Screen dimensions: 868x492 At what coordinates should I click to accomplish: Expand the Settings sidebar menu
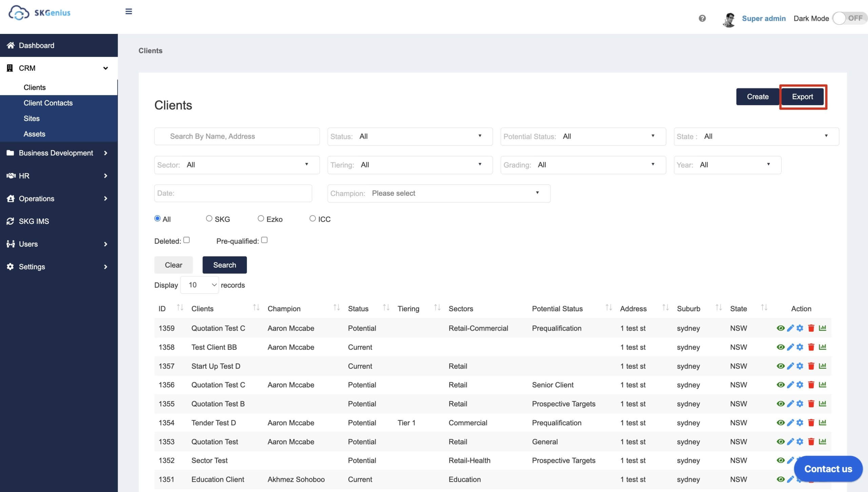59,267
